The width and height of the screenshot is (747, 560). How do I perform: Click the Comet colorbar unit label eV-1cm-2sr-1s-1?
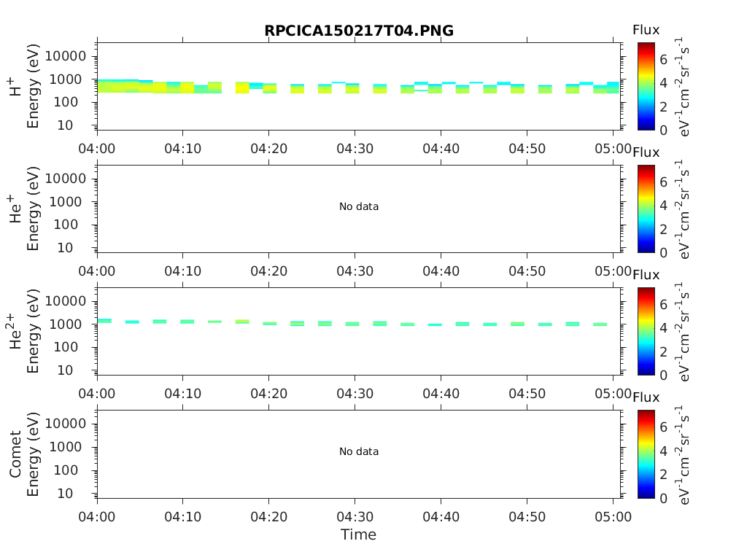coord(683,455)
